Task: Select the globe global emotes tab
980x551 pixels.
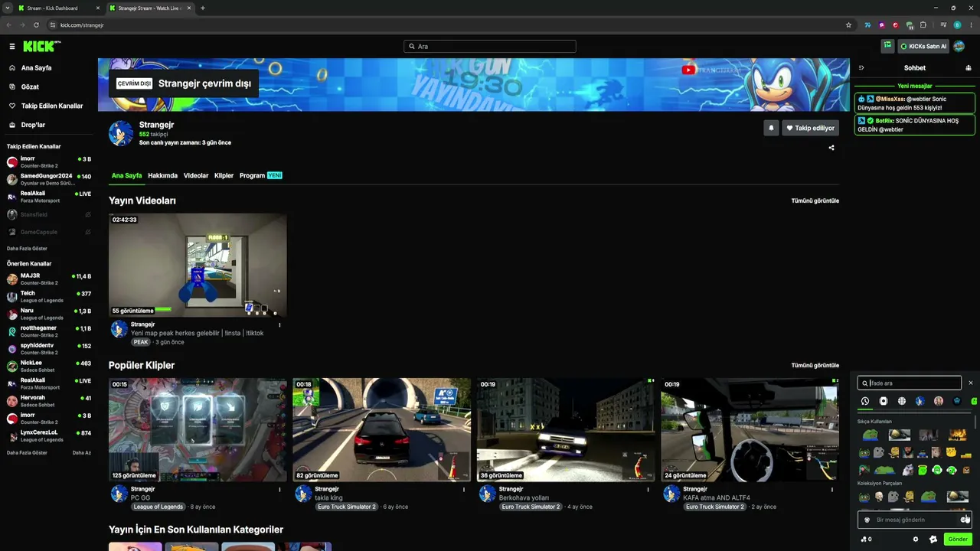Action: (x=902, y=401)
